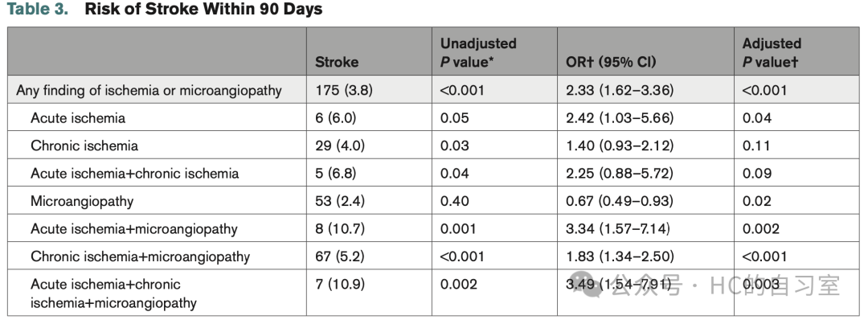The width and height of the screenshot is (868, 320).
Task: Click the Chronic ischemia+microangiopathy row label
Action: pos(140,256)
